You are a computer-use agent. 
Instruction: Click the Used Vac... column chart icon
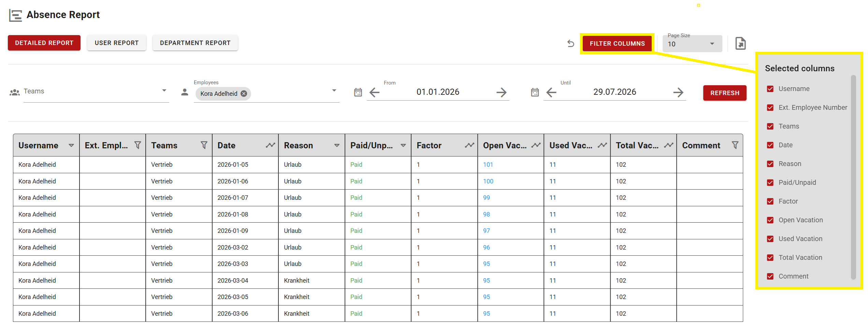pos(602,145)
